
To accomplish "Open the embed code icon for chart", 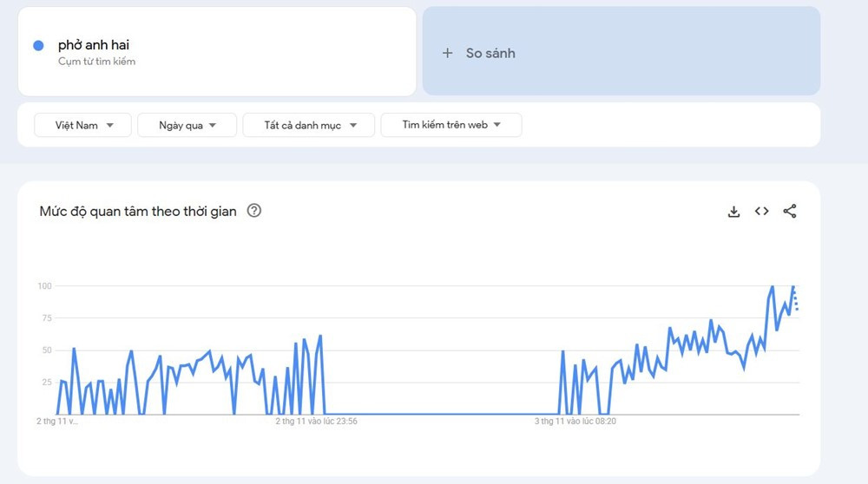I will [762, 211].
